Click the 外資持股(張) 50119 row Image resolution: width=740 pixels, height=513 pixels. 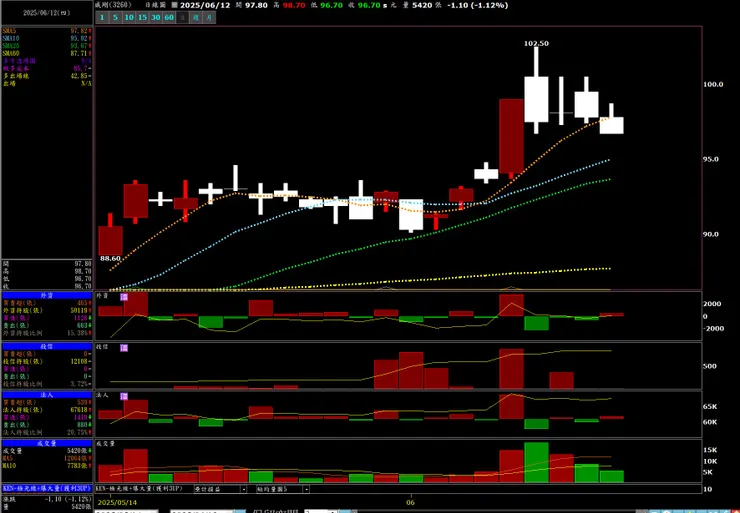(x=47, y=311)
